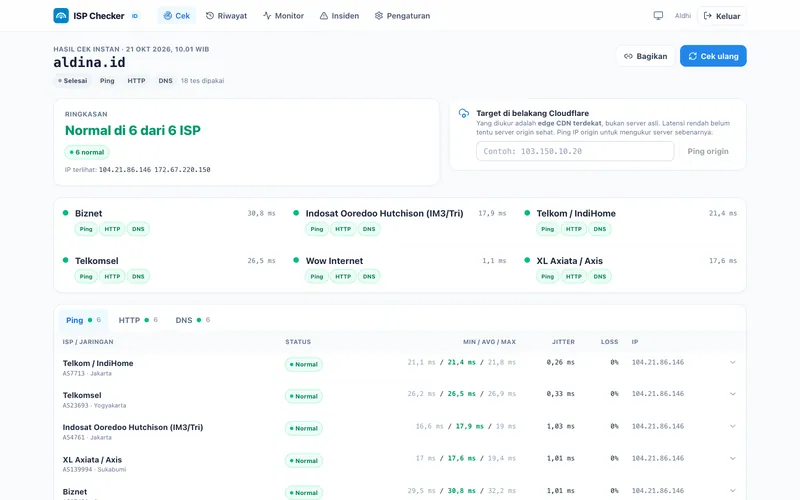Open the display theme monitor icon
Image resolution: width=800 pixels, height=500 pixels.
(658, 16)
